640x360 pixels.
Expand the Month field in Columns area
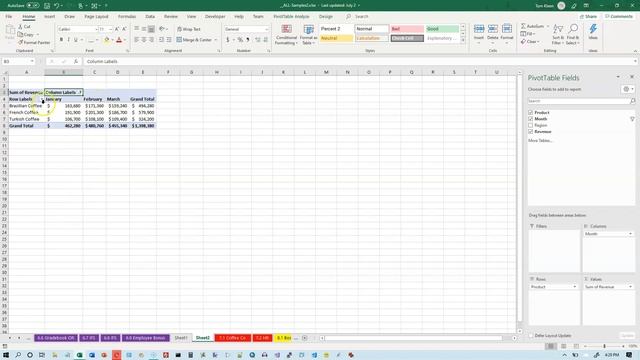tap(631, 234)
